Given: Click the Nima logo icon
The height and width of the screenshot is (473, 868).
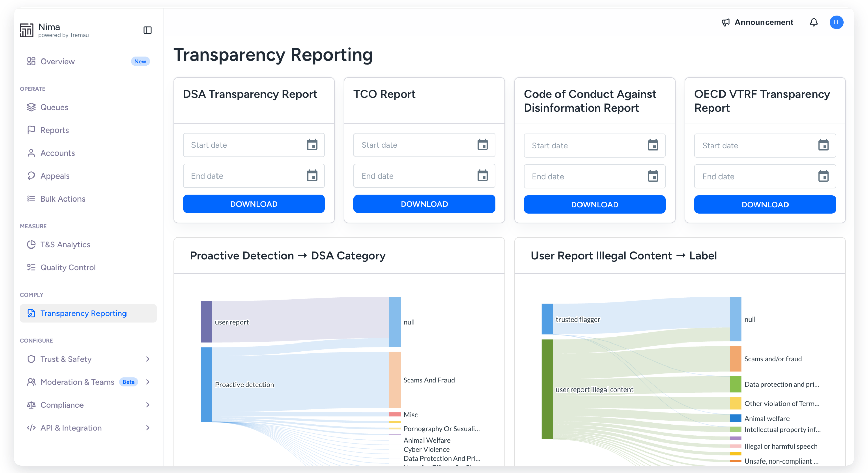Looking at the screenshot, I should (27, 30).
